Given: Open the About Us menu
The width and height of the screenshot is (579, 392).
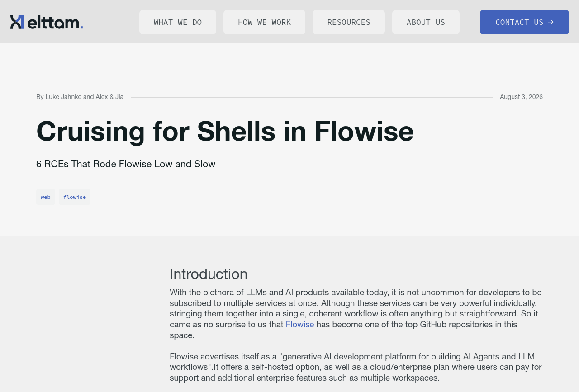Looking at the screenshot, I should pyautogui.click(x=426, y=22).
